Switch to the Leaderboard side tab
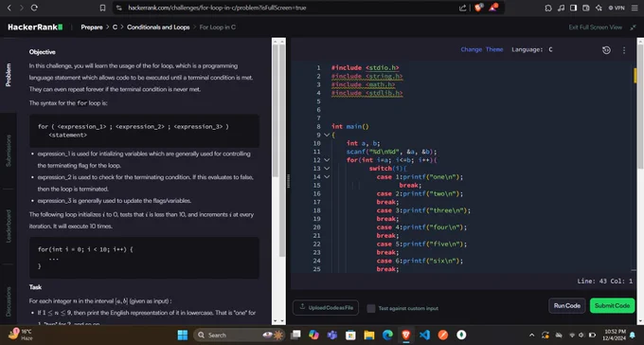644x345 pixels. tap(9, 227)
